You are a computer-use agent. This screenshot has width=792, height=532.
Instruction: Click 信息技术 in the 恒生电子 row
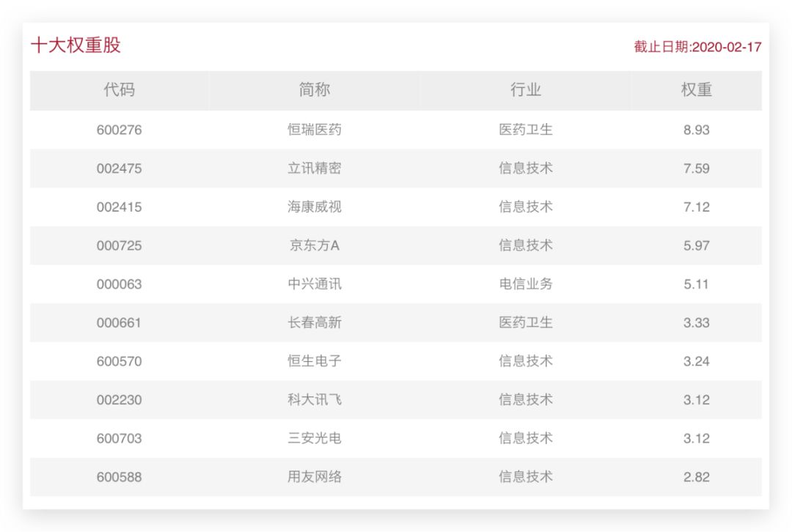[x=525, y=361]
